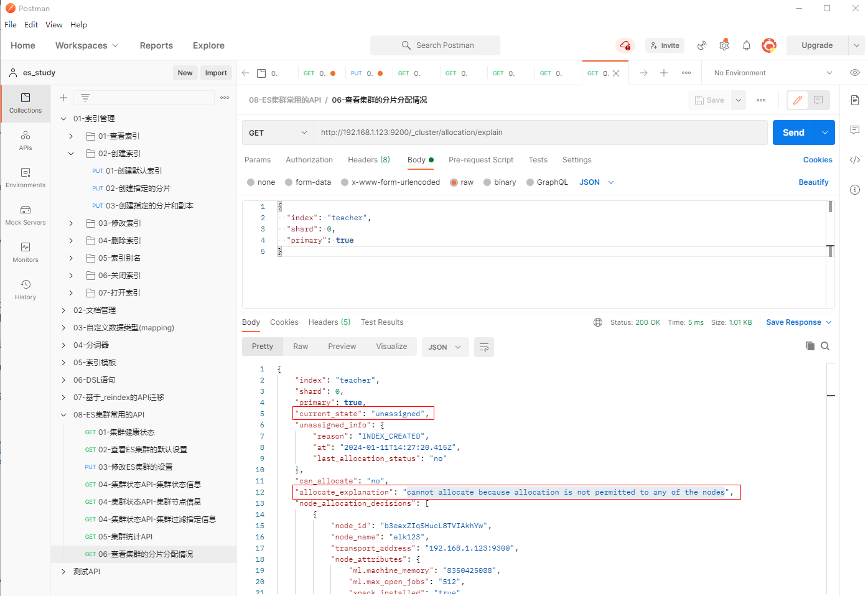Open the notifications bell

[x=747, y=45]
